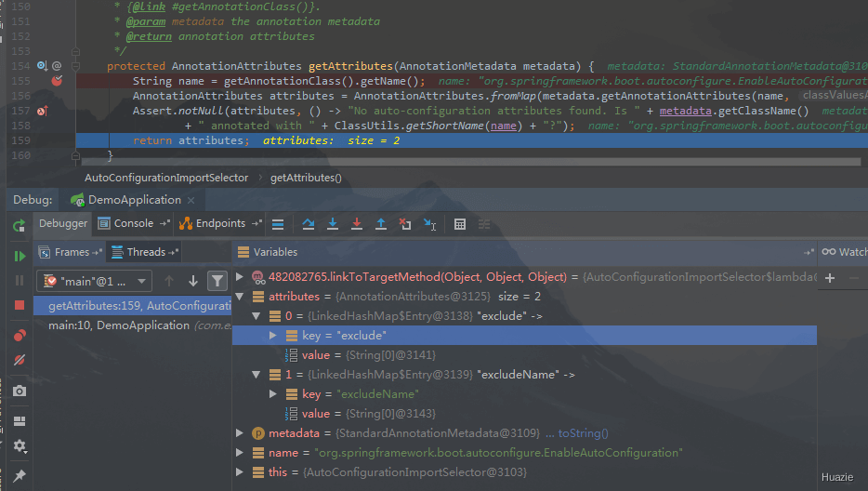
Task: Open Evaluate Expression calculator icon
Action: (459, 224)
